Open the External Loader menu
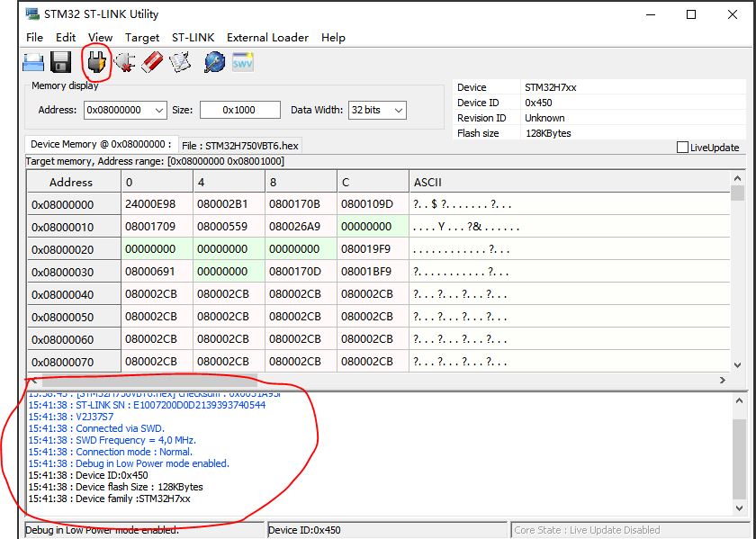The height and width of the screenshot is (539, 756). coord(267,38)
